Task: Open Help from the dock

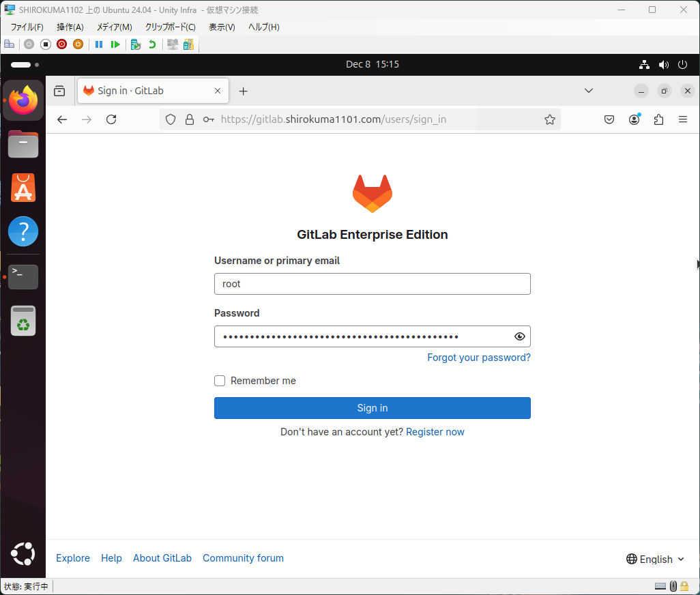Action: (x=23, y=231)
